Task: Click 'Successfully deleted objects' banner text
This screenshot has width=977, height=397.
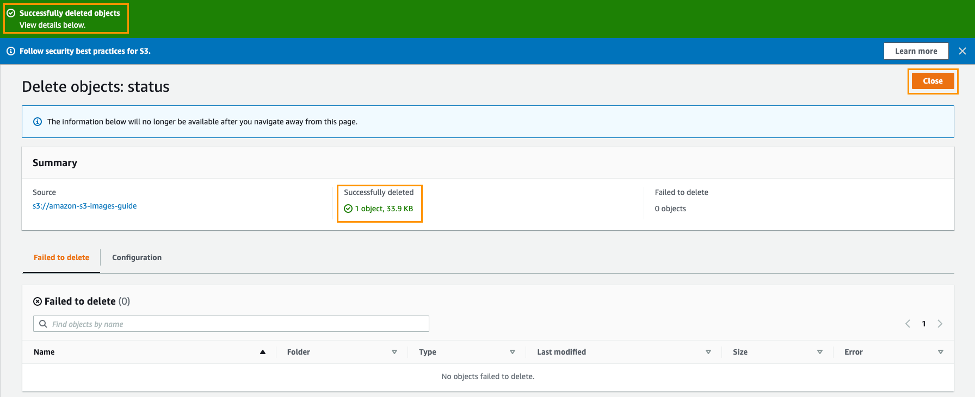Action: 70,13
